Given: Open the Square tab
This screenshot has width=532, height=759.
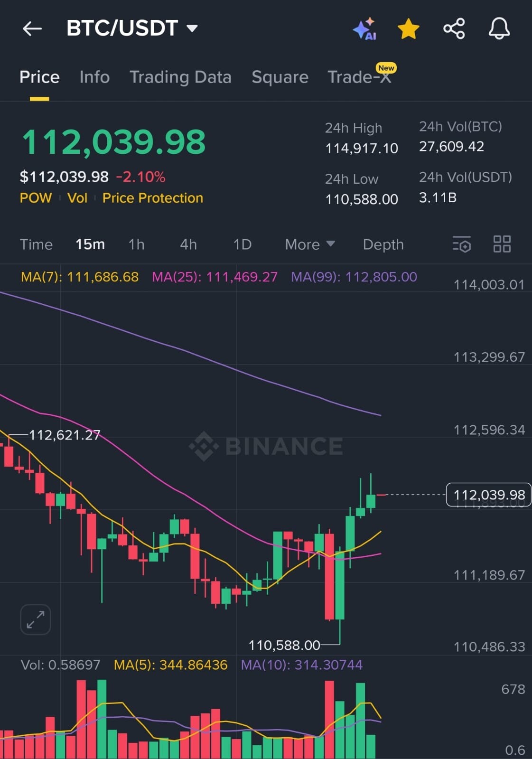Looking at the screenshot, I should [280, 77].
